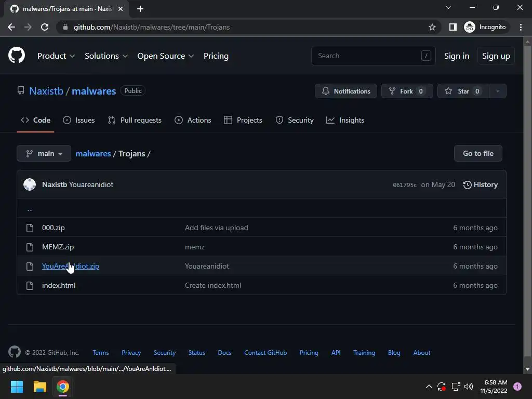532x399 pixels.
Task: Expand the Solutions menu
Action: (106, 56)
